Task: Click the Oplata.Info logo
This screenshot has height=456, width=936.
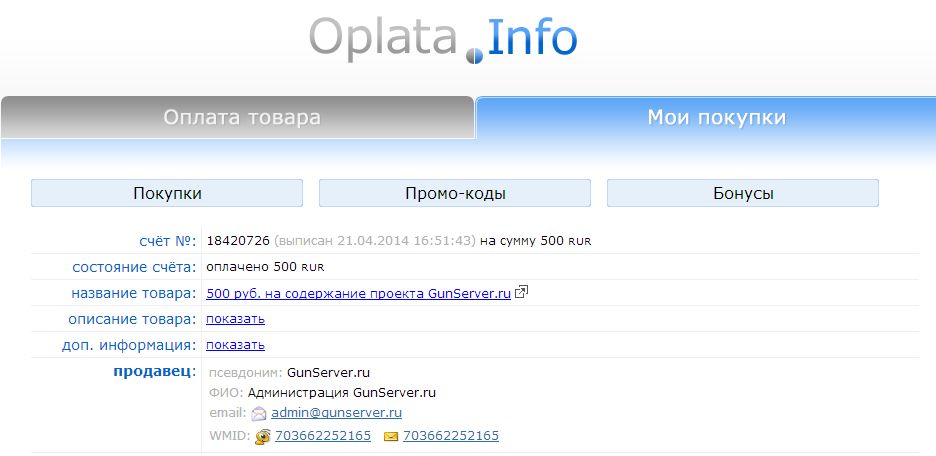Action: 443,38
